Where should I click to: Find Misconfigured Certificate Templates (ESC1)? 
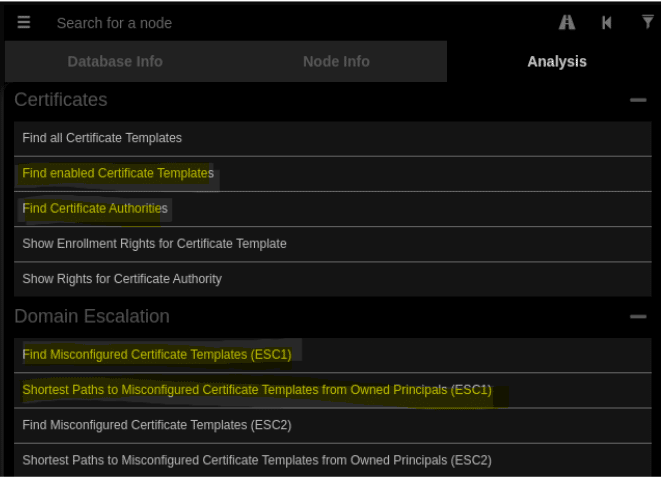coord(157,354)
